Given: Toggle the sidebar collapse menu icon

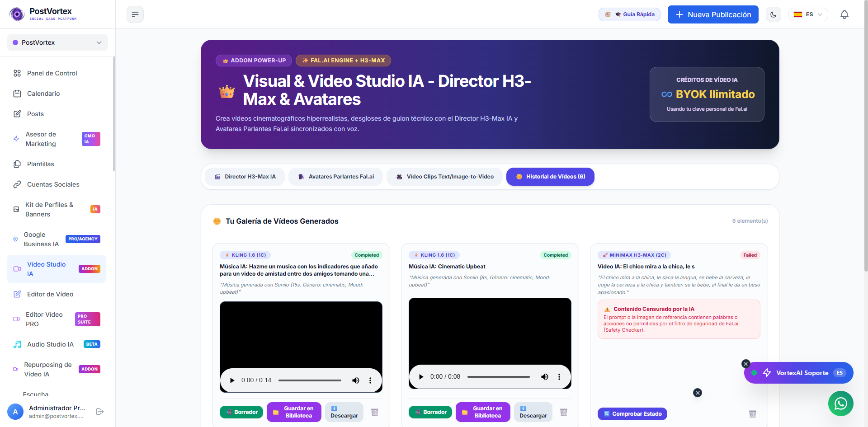Looking at the screenshot, I should [x=135, y=14].
